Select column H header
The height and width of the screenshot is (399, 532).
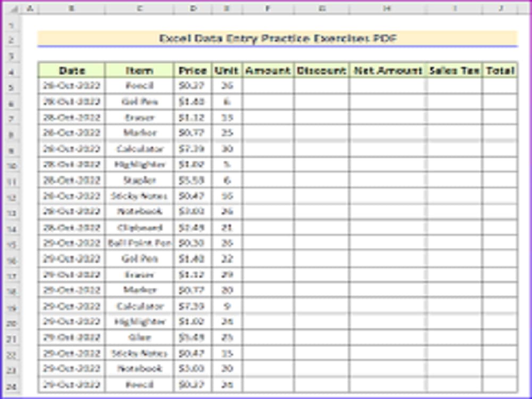pyautogui.click(x=388, y=9)
